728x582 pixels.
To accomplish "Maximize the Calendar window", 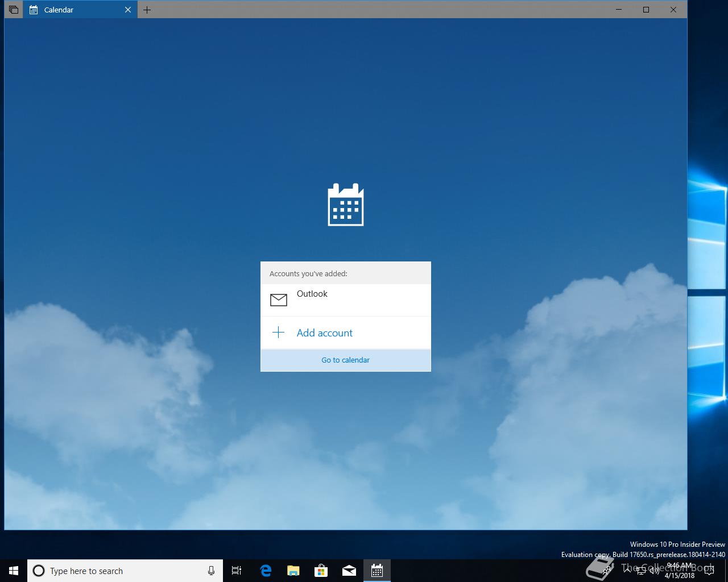I will click(x=646, y=10).
